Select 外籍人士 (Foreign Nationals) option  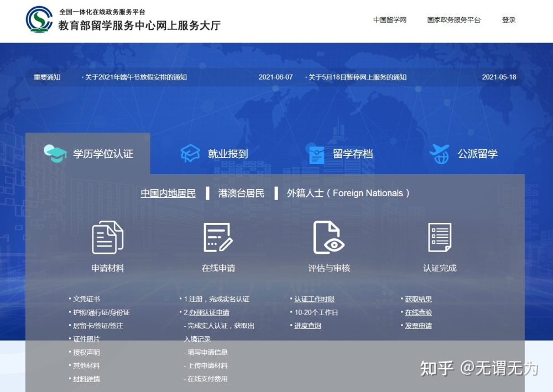pos(348,193)
